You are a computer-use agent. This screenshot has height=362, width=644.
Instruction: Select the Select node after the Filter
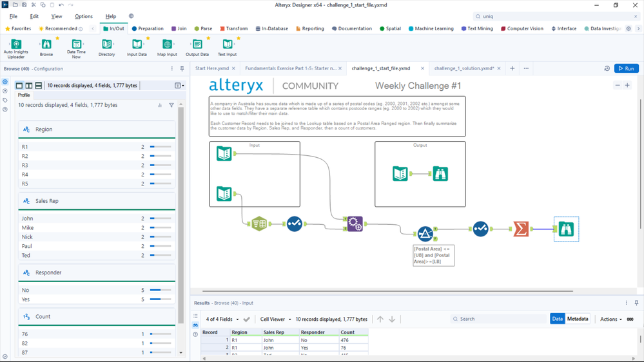pyautogui.click(x=480, y=229)
